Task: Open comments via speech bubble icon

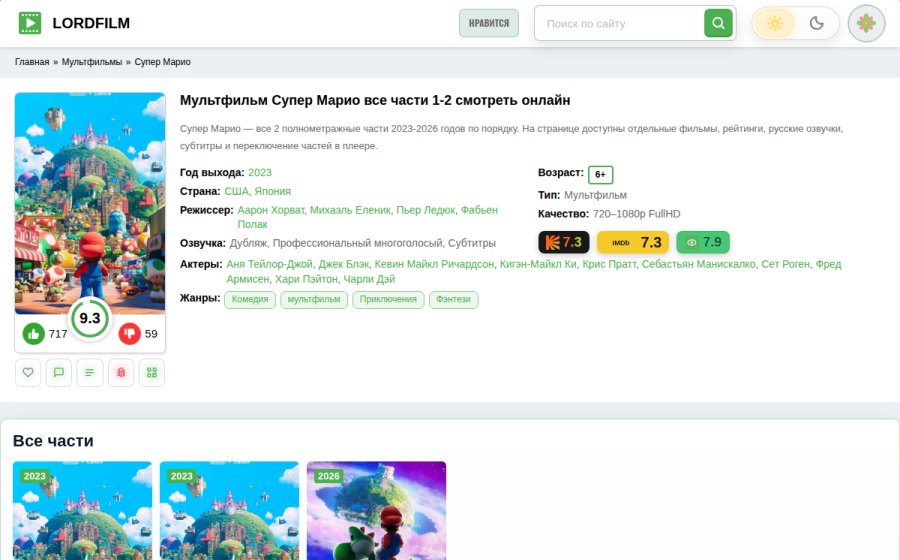Action: 59,372
